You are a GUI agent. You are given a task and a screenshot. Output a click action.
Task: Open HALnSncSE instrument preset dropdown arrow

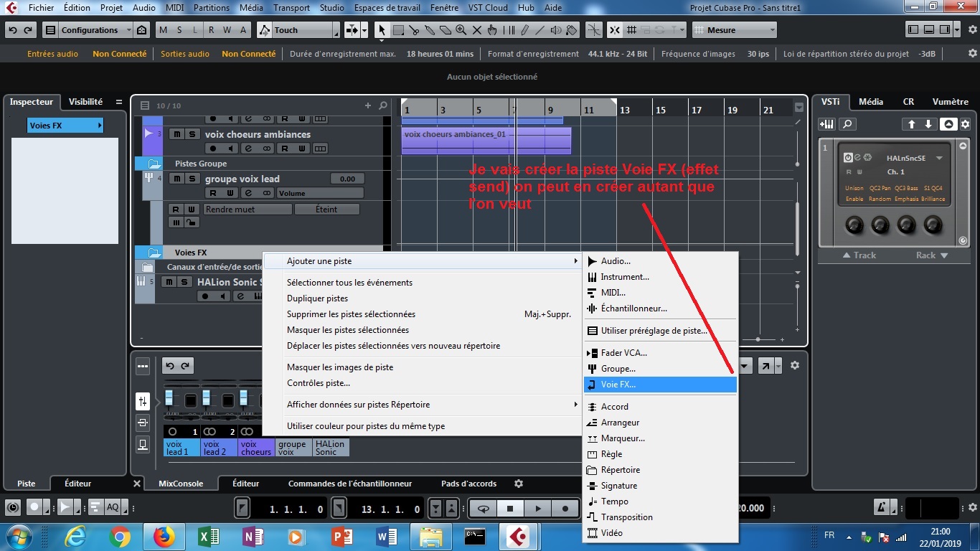[x=939, y=158]
